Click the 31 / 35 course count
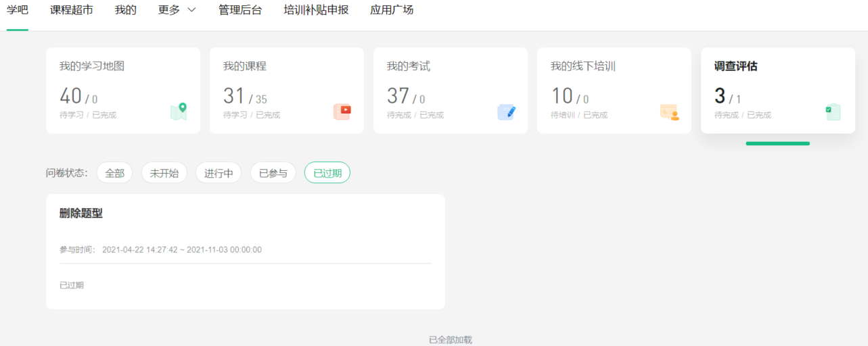 245,96
